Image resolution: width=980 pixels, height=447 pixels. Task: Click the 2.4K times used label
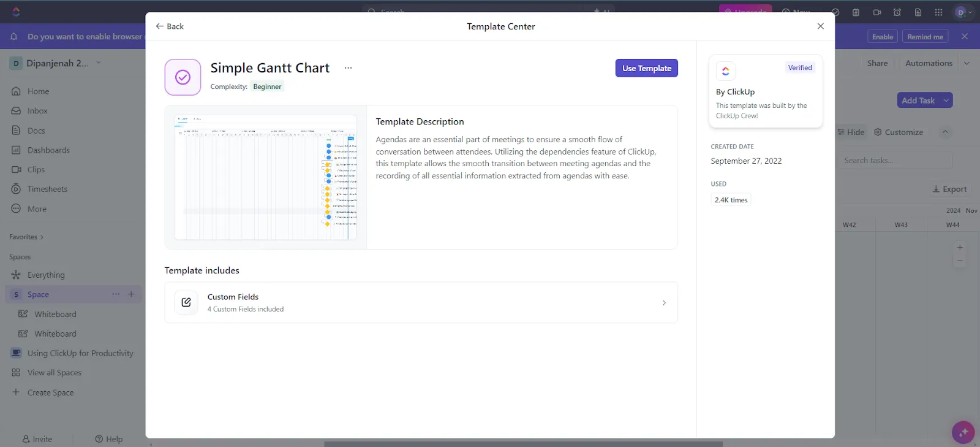(x=731, y=200)
